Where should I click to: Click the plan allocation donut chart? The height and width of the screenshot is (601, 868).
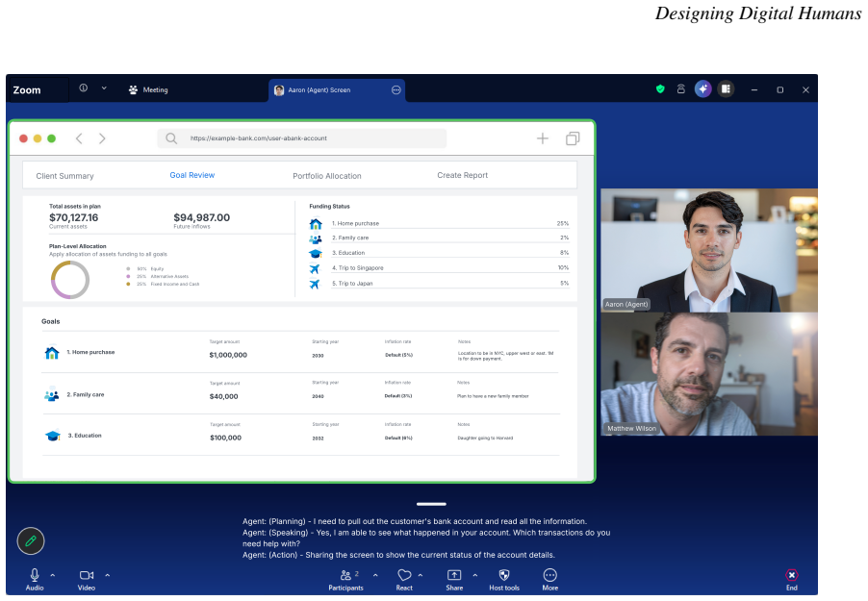pos(70,280)
